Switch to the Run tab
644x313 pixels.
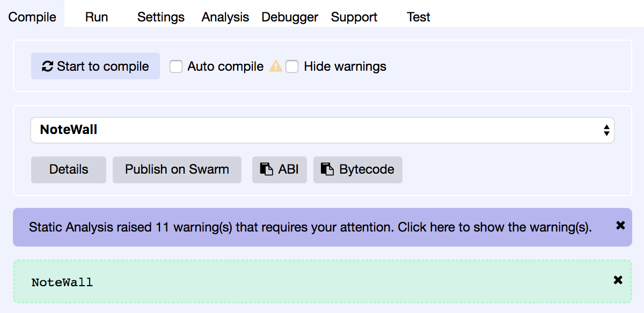(97, 17)
